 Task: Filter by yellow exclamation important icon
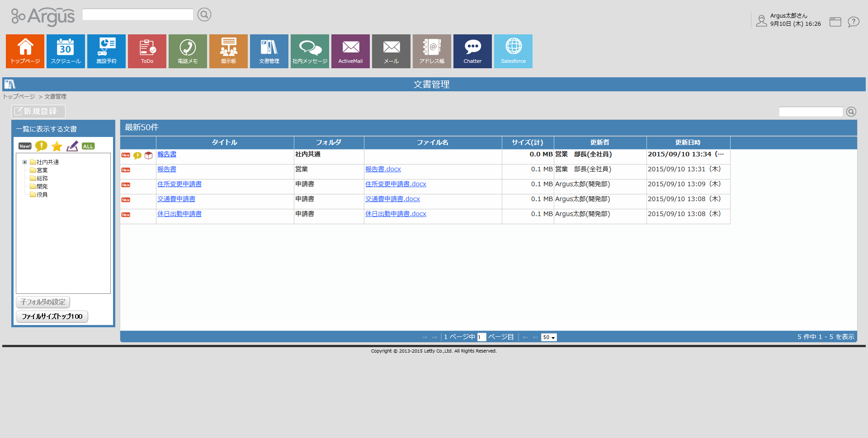41,146
